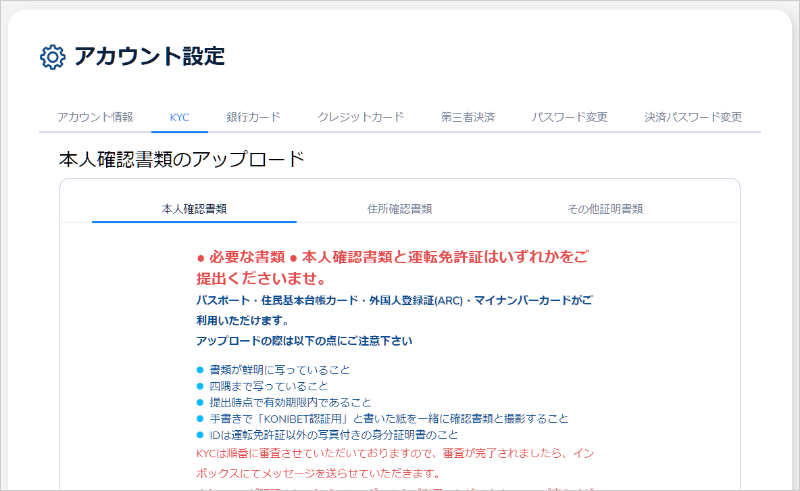Click the bullet item 提出時点で有効期限内であること

[283, 402]
